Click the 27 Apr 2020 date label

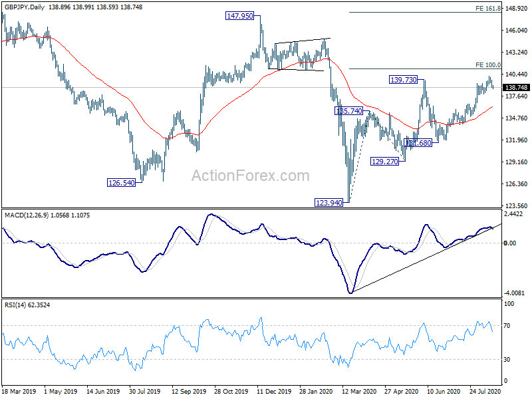402,391
